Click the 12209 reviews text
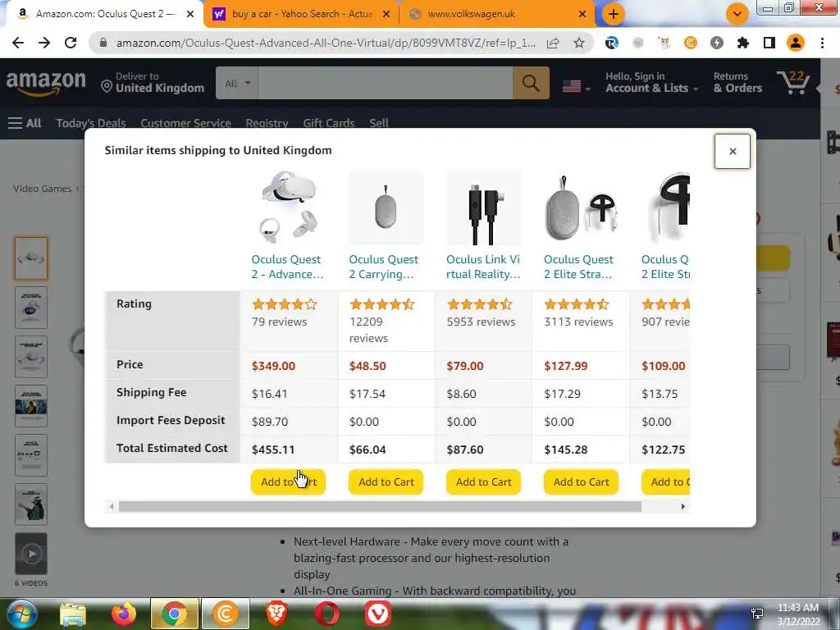 tap(368, 330)
